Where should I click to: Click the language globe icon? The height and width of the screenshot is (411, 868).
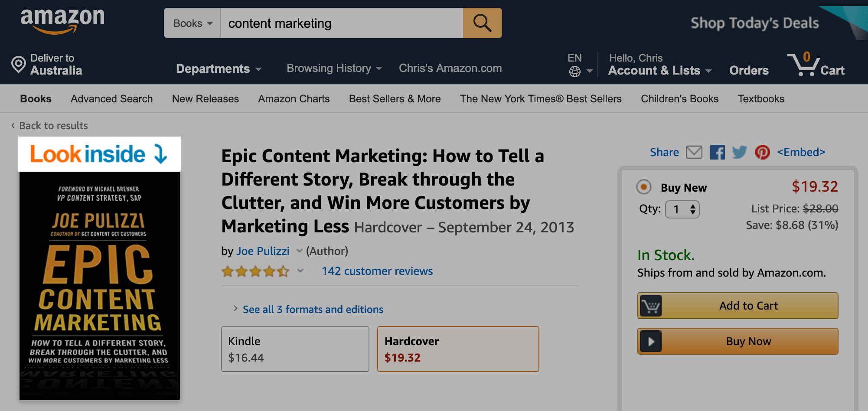coord(575,71)
